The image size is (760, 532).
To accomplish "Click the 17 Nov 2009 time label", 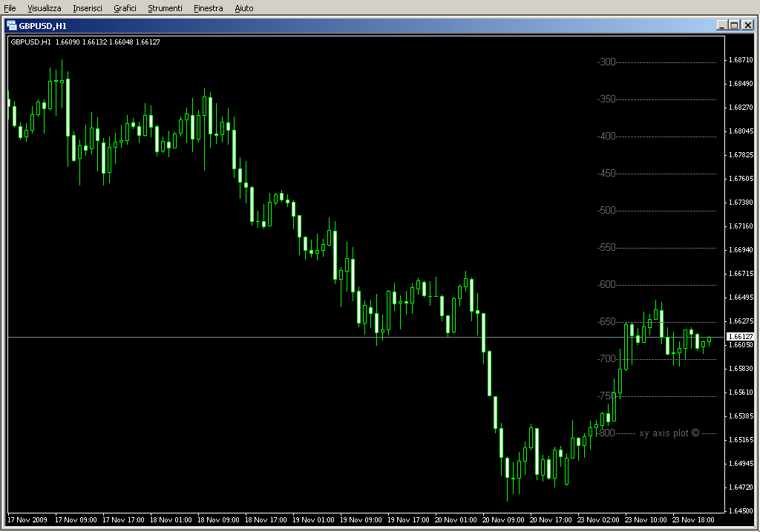I will (x=27, y=520).
